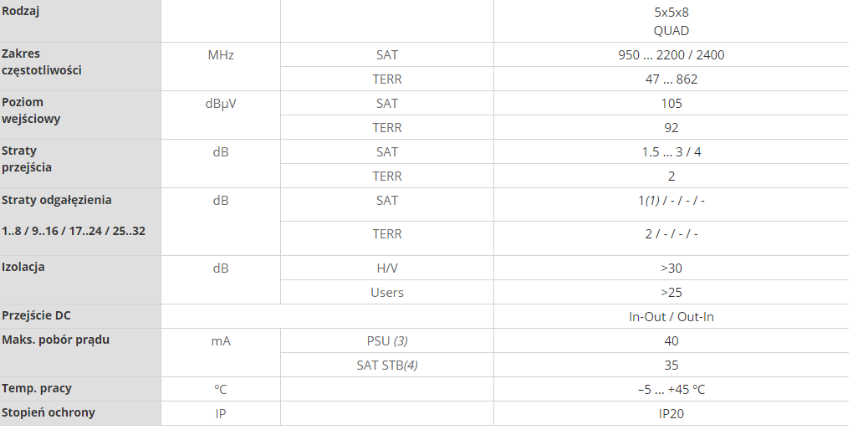Select the "1..8 / 9..16 / 17..24 / 25..32" text
The width and height of the screenshot is (868, 445).
[74, 230]
